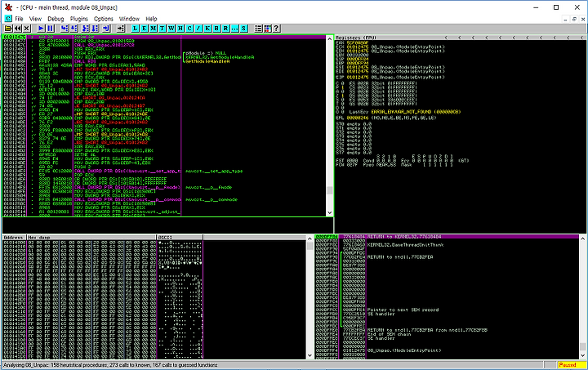Open References window with the R button
This screenshot has width=588, height=370.
click(225, 29)
